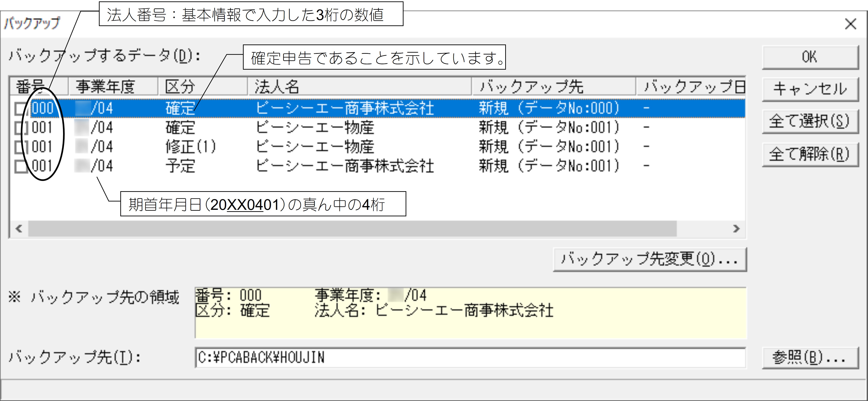Screen dimensions: 868x401
Task: Click the バックアップ先 column header
Action: coord(554,87)
